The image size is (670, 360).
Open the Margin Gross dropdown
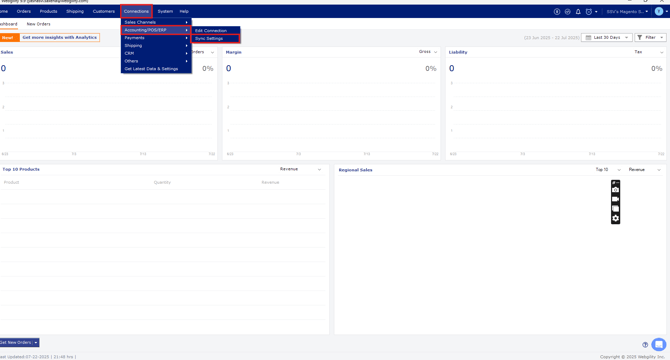point(428,52)
